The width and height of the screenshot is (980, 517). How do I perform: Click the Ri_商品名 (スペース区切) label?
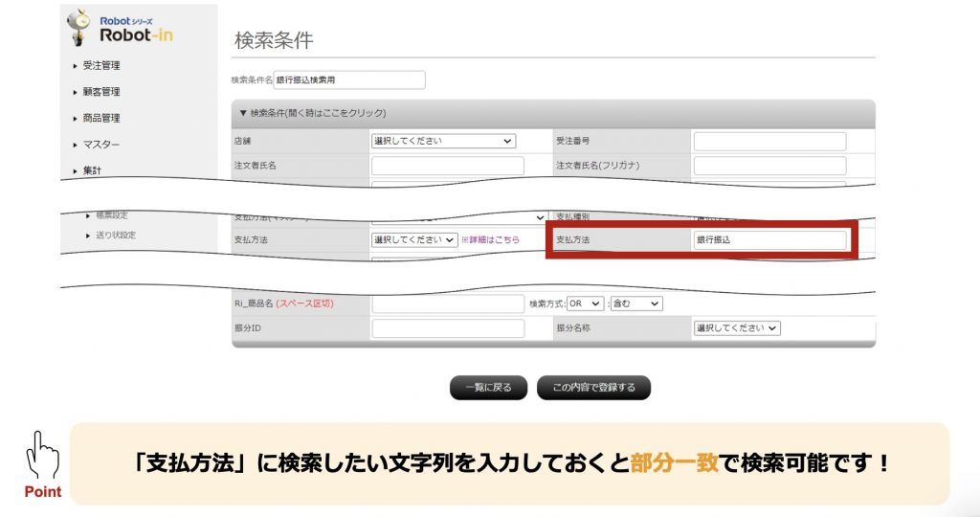coord(284,303)
